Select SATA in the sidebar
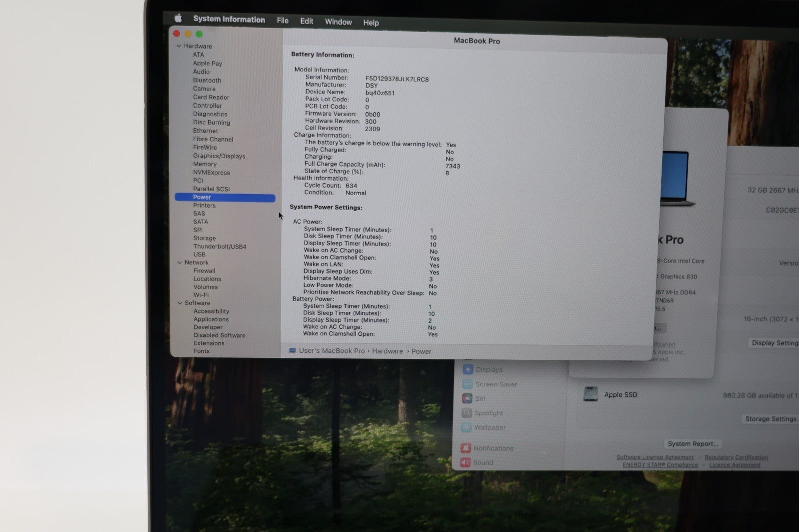The height and width of the screenshot is (532, 799). click(201, 222)
